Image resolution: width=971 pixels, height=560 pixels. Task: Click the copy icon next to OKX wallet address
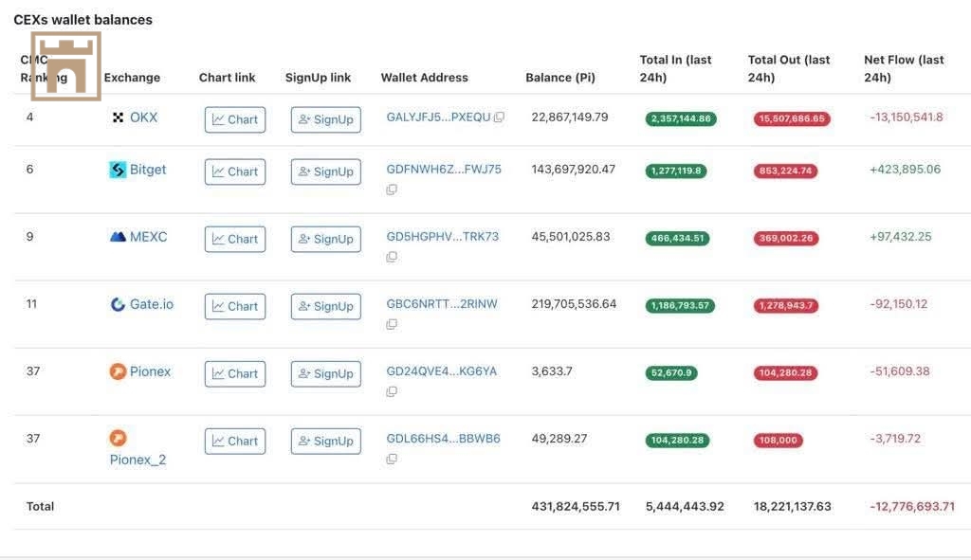coord(499,118)
